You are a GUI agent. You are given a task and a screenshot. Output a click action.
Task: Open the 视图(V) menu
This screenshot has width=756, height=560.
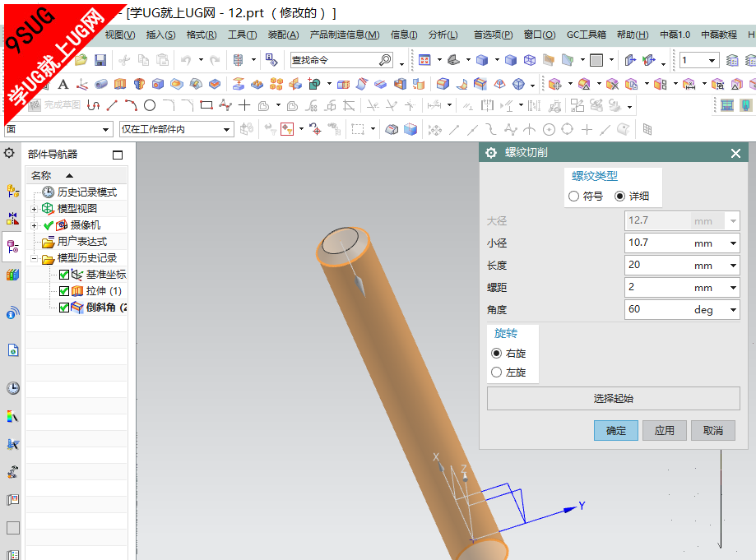pos(120,35)
